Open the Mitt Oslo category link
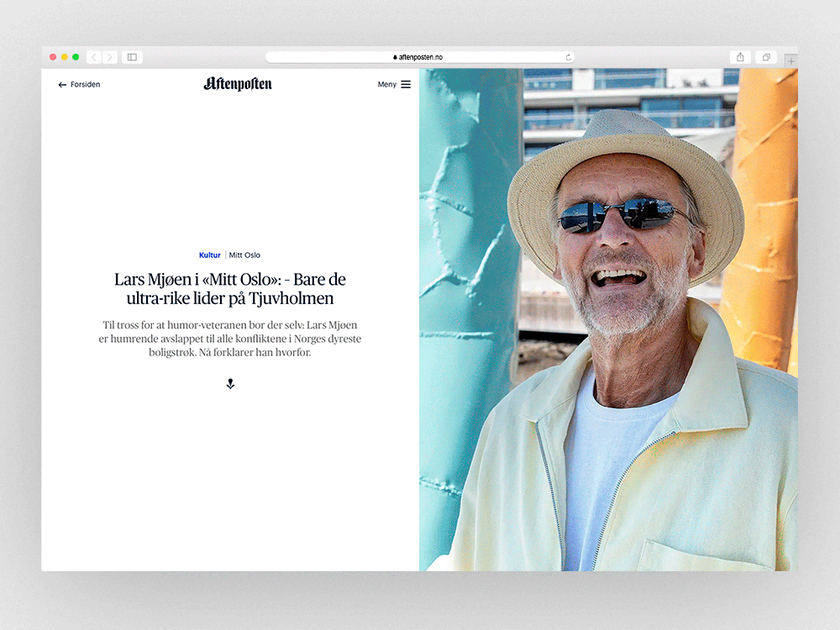 244,255
